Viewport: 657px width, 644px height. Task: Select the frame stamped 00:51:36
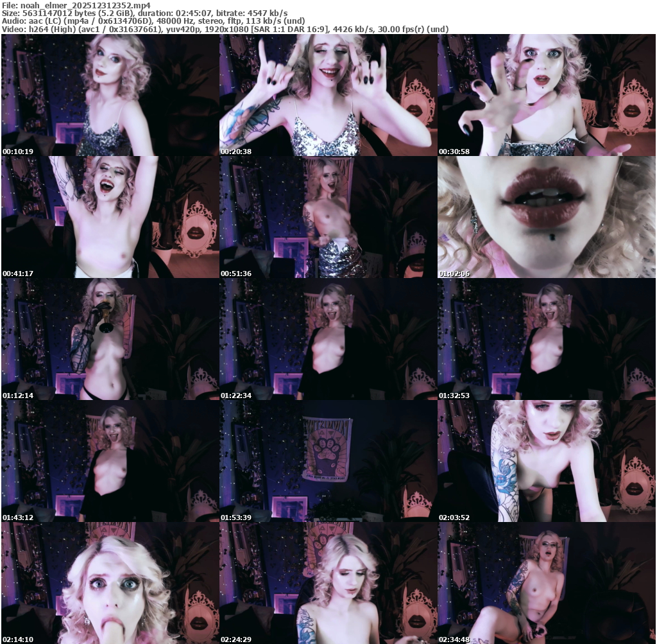click(328, 217)
